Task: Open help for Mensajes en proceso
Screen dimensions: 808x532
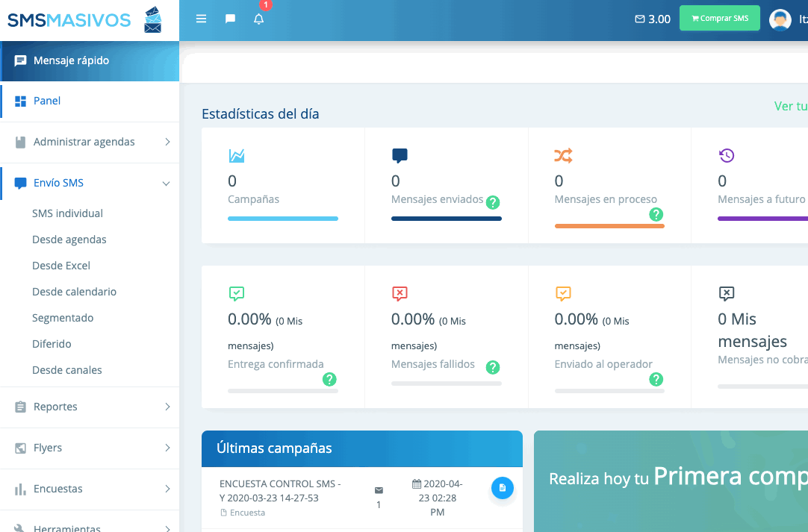Action: (x=656, y=214)
